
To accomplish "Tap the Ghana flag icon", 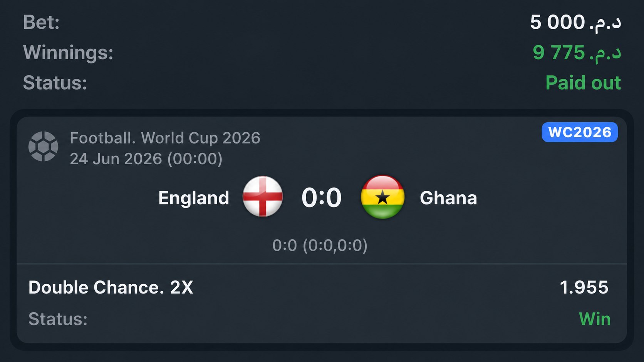I will coord(382,197).
